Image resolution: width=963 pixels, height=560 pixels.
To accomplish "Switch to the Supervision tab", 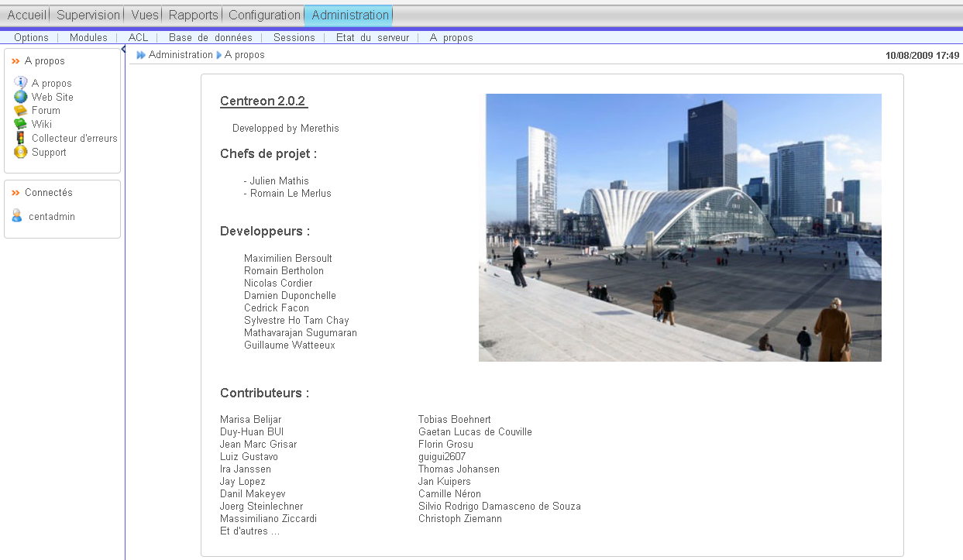I will [88, 15].
